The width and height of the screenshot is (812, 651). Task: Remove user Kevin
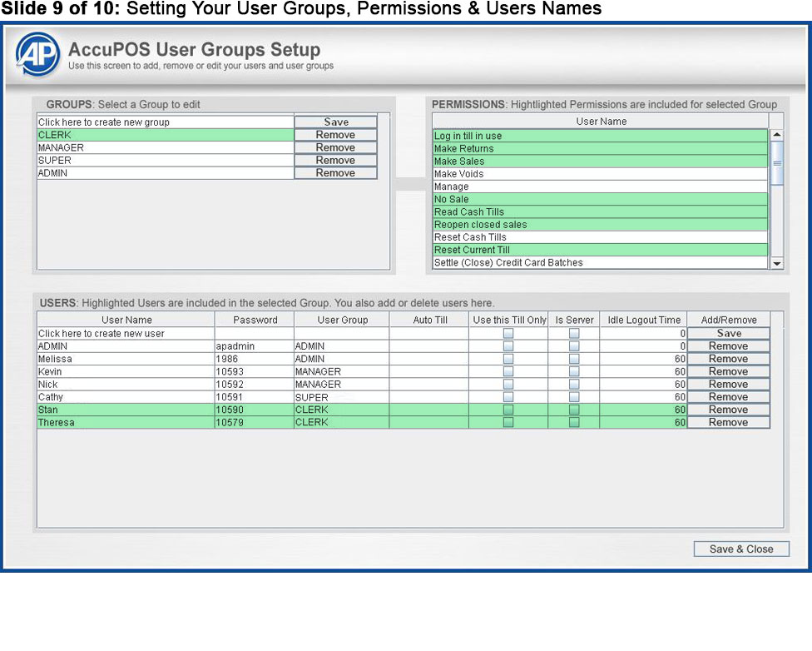pos(729,371)
